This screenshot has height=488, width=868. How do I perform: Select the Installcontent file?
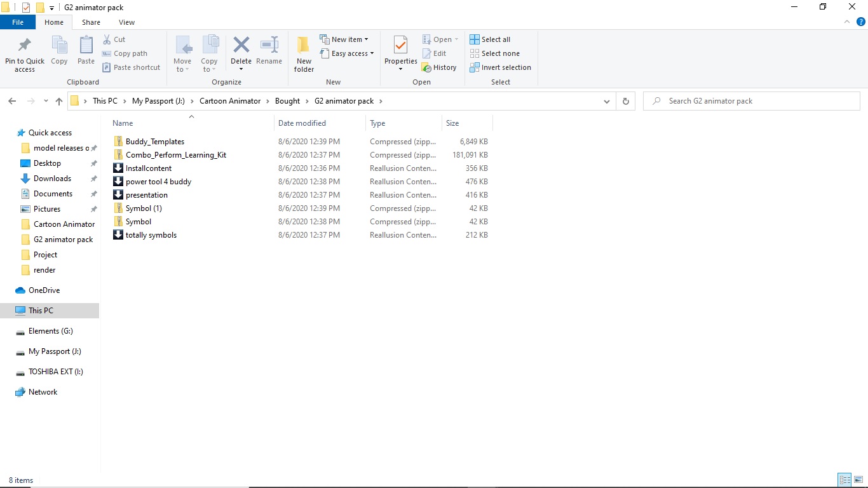tap(149, 168)
